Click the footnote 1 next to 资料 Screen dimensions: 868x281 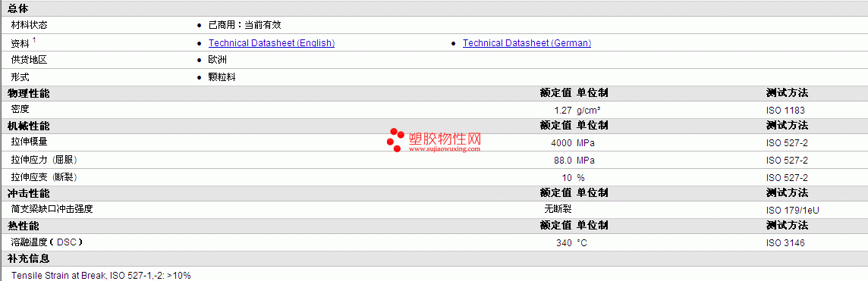(x=34, y=39)
